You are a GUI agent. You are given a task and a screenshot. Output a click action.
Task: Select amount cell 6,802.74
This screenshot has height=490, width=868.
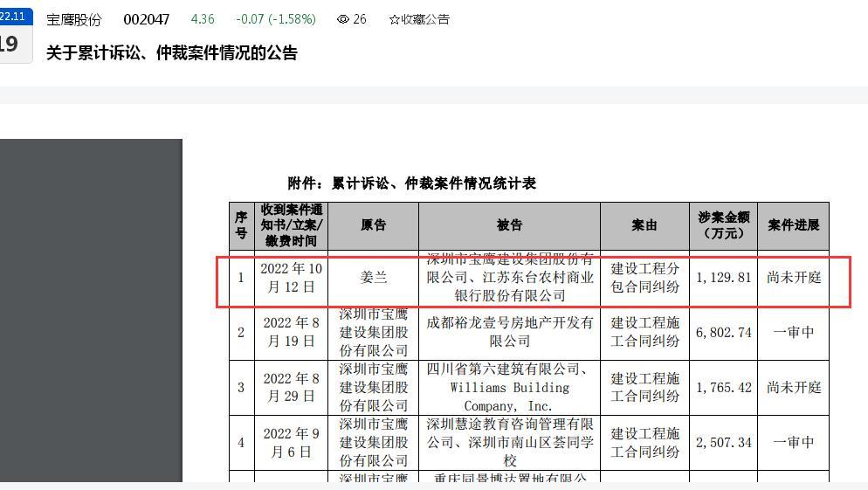coord(724,332)
